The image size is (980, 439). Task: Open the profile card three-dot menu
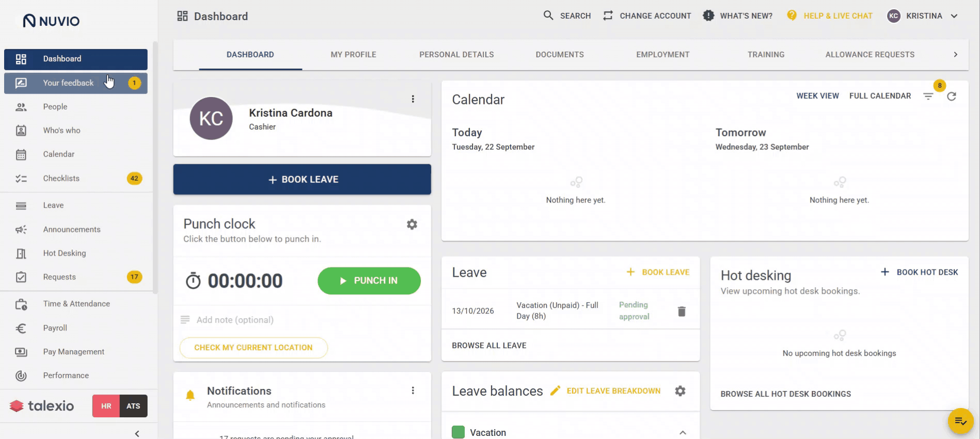(413, 99)
